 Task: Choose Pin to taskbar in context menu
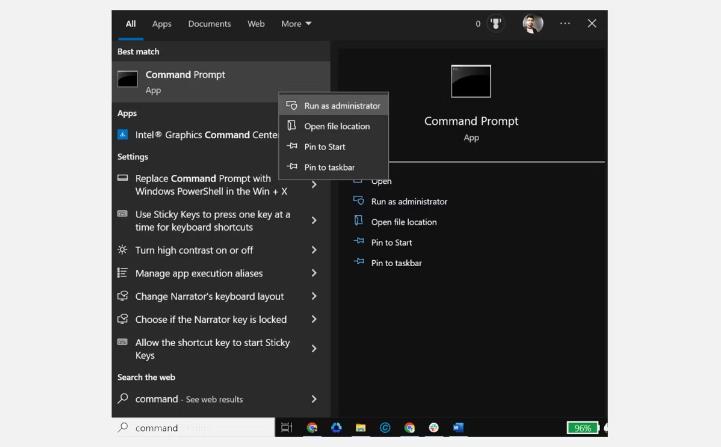333,167
